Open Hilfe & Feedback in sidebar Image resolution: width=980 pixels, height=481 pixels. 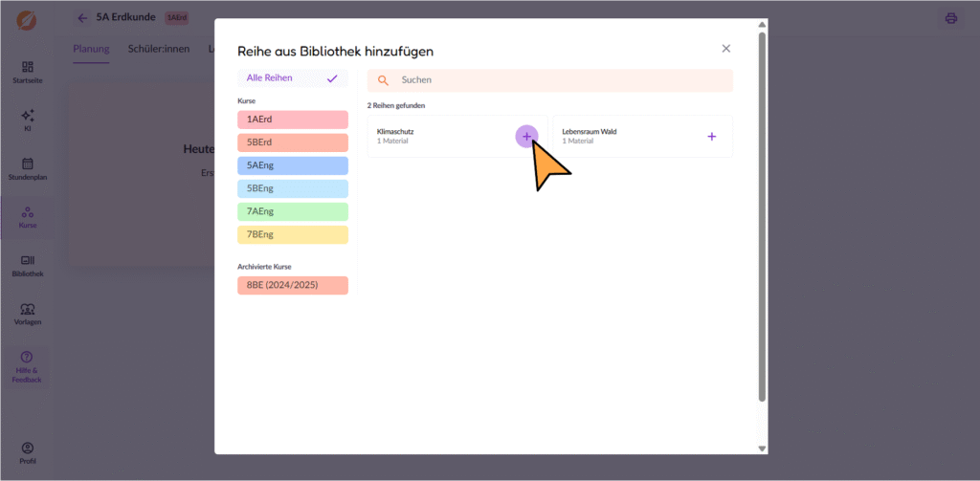27,367
